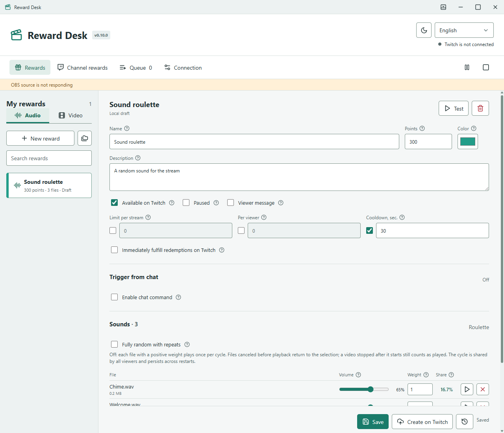The image size is (504, 433).
Task: Go to the Queue tab
Action: [136, 68]
